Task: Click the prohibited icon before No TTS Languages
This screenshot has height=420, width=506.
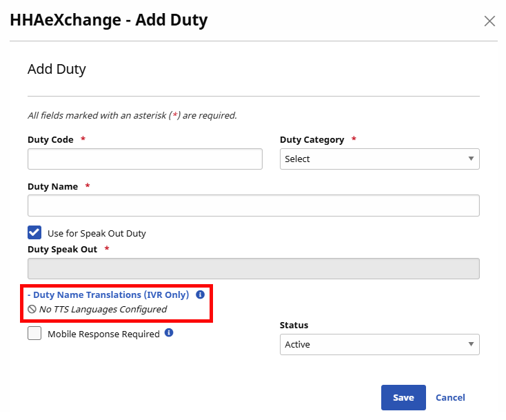Action: (32, 310)
